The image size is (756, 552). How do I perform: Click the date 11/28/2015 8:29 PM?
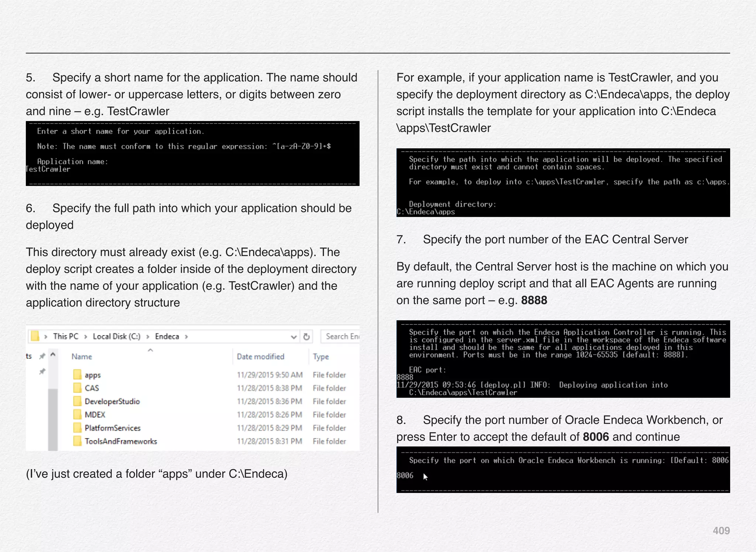(x=269, y=428)
